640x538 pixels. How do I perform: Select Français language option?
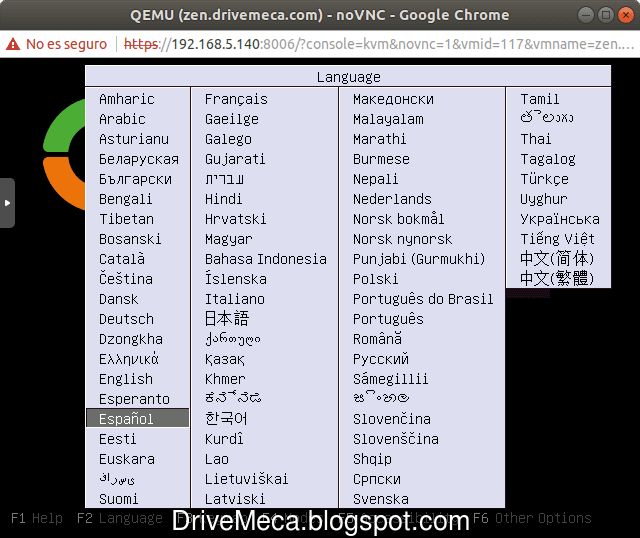pyautogui.click(x=236, y=99)
